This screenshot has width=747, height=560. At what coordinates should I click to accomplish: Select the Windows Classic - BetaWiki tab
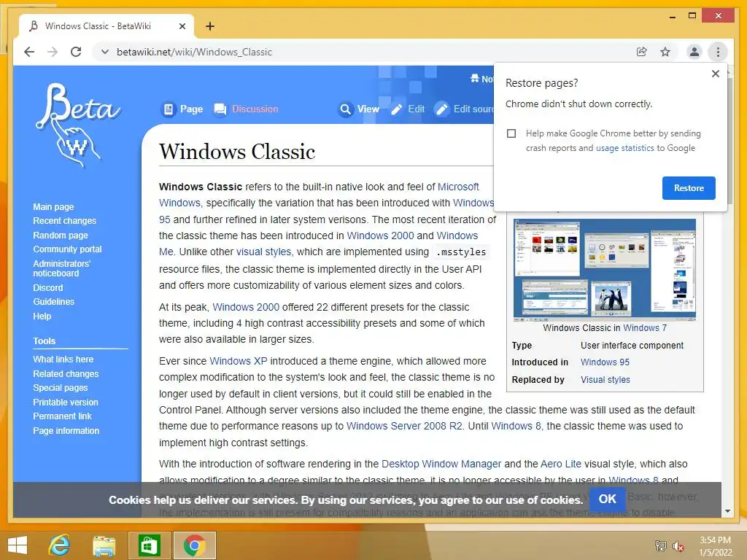coord(107,26)
